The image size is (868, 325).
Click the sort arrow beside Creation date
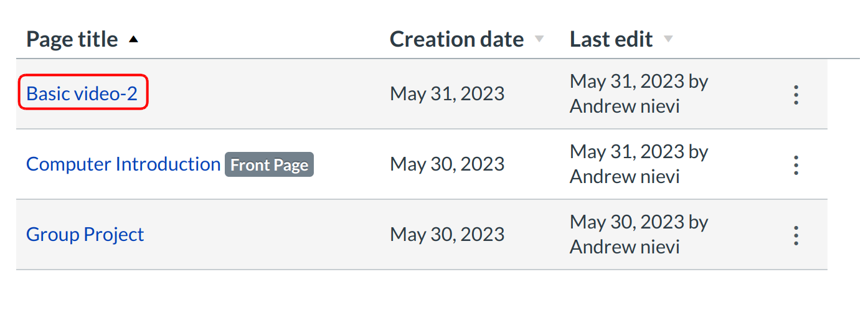[539, 40]
